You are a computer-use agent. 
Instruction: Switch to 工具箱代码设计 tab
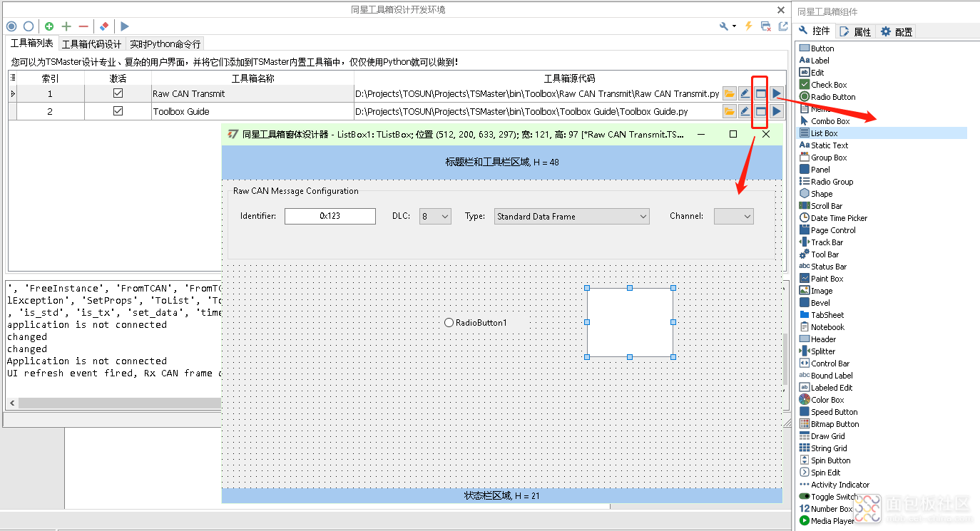91,44
